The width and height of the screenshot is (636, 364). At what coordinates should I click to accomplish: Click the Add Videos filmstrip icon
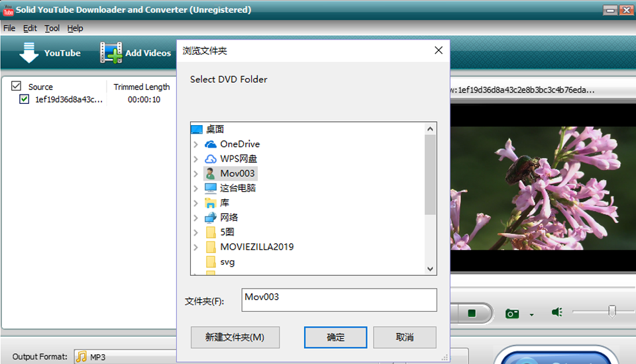[111, 53]
